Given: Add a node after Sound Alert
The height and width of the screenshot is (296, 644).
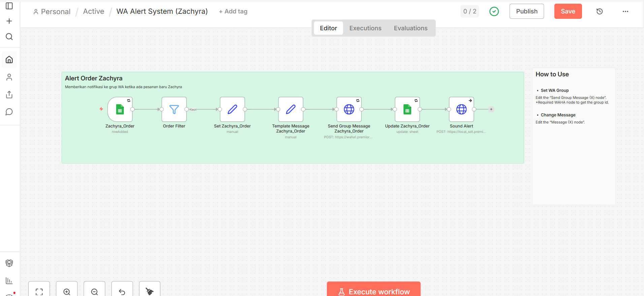Looking at the screenshot, I should point(491,109).
